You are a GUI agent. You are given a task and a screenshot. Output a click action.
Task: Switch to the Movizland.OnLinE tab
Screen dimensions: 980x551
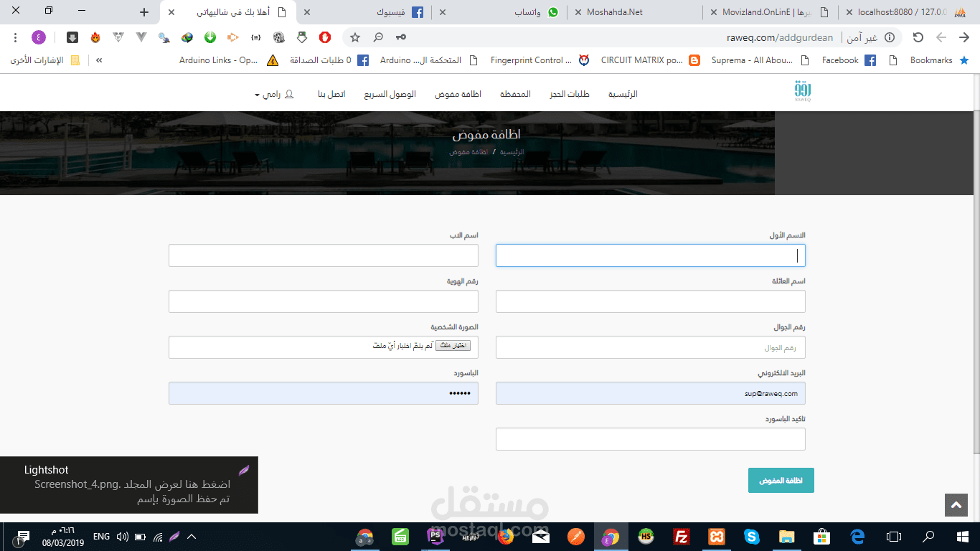click(x=771, y=12)
